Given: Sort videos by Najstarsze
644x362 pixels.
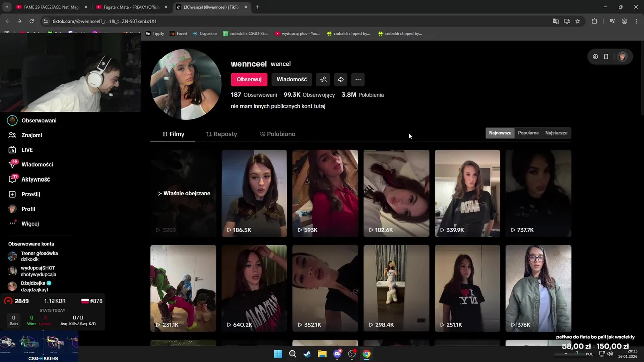Looking at the screenshot, I should [556, 133].
